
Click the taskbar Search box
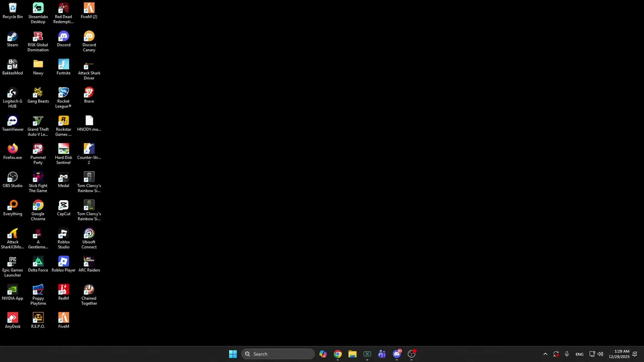click(x=278, y=354)
